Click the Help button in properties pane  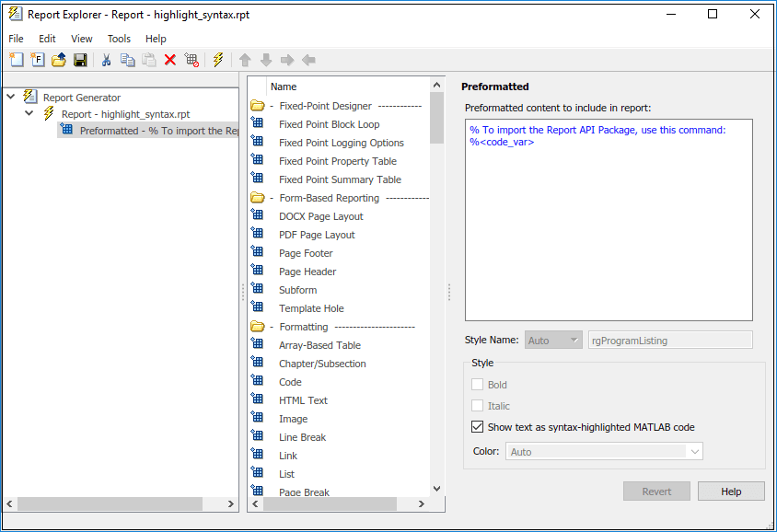coord(731,492)
